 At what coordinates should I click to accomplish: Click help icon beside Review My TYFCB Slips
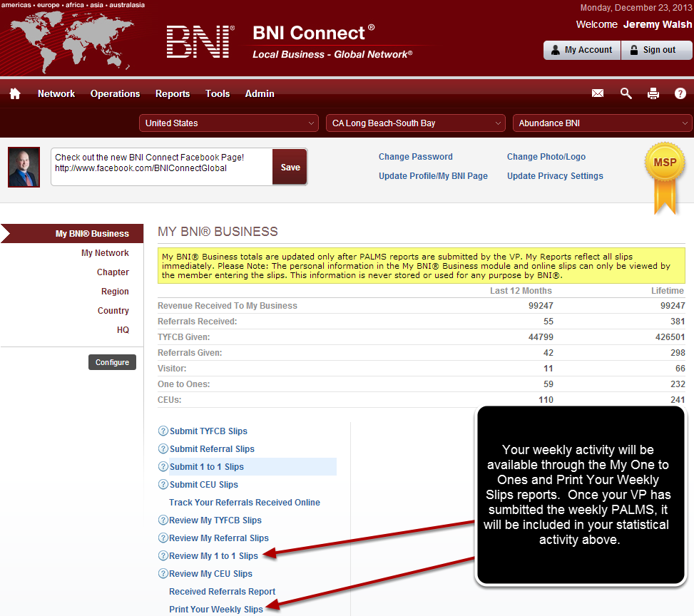[163, 520]
